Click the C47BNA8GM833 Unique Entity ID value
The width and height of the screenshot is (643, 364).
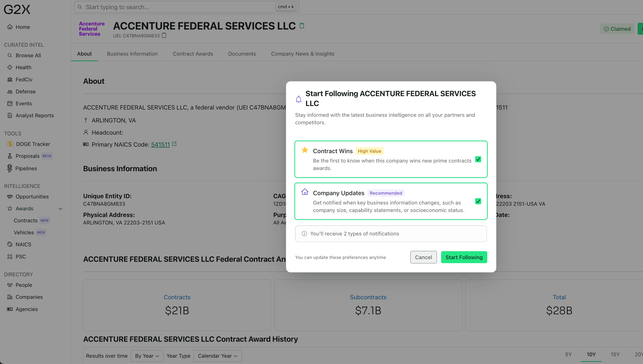click(104, 204)
